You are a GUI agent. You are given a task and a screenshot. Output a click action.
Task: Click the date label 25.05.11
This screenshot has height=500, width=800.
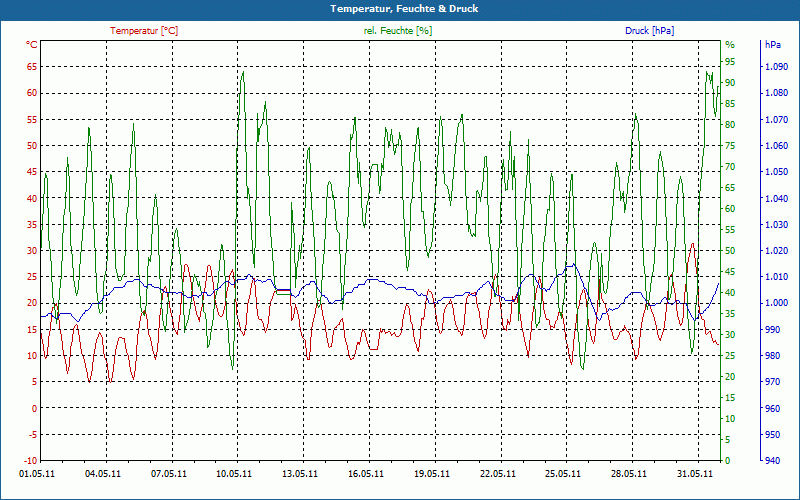(563, 473)
